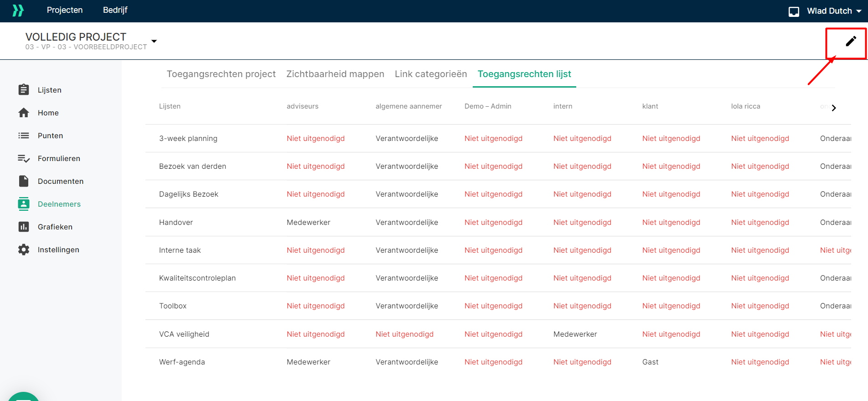Click Niet uitgenodigd for Handover, Demo – Admin
The height and width of the screenshot is (401, 868).
pos(494,222)
